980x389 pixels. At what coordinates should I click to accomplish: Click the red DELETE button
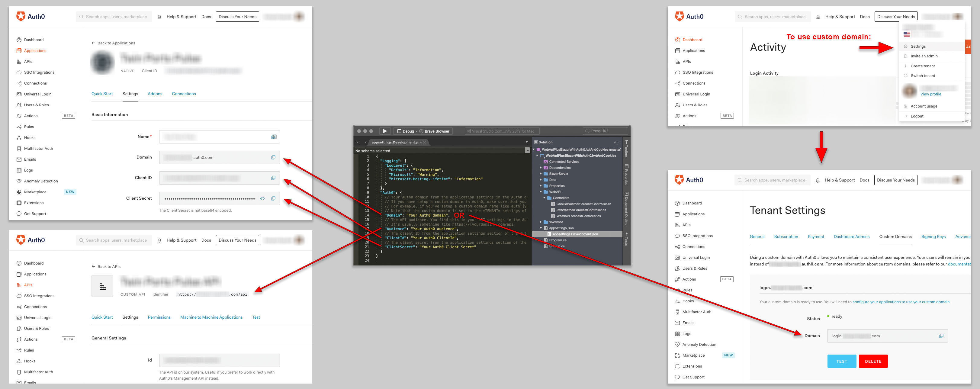tap(873, 362)
